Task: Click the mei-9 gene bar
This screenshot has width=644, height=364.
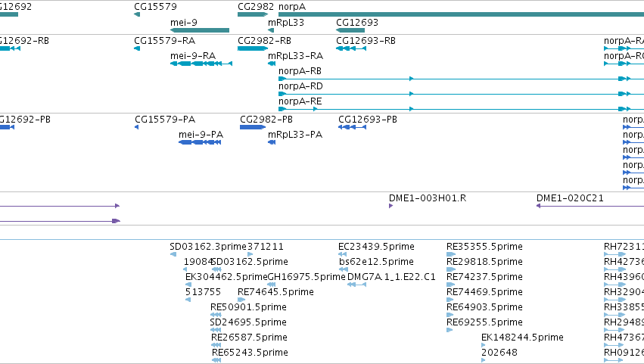Action: (200, 30)
